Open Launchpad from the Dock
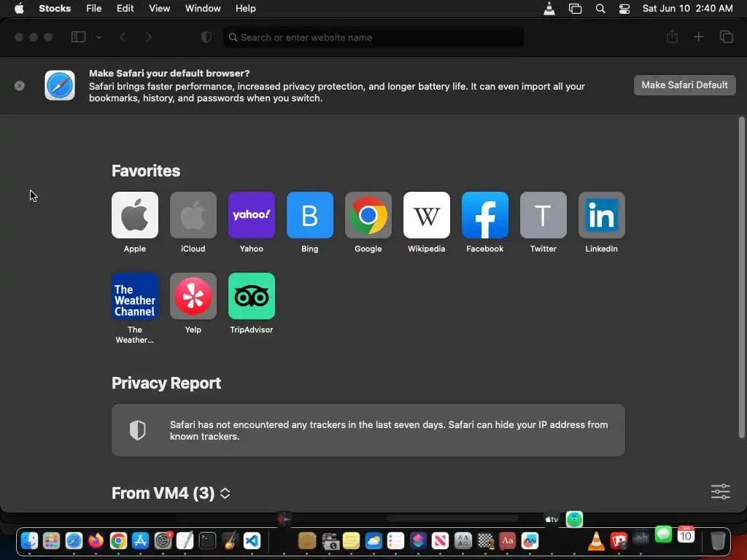The width and height of the screenshot is (747, 560). 52,541
